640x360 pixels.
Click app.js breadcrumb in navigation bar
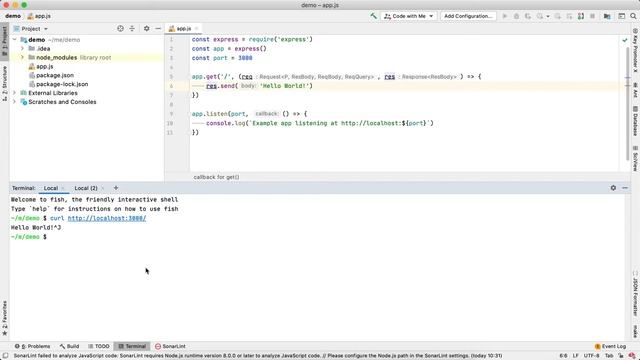pos(39,16)
